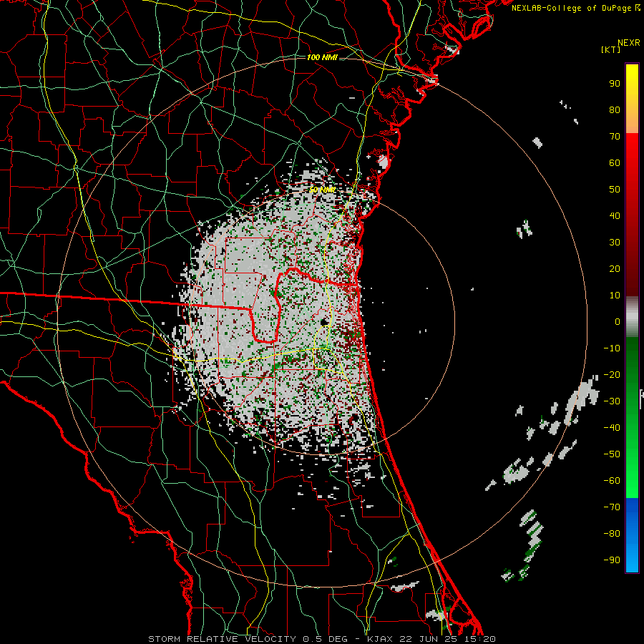Click the NEXLAB-College of DuPage title text
This screenshot has width=644, height=644.
(x=575, y=8)
